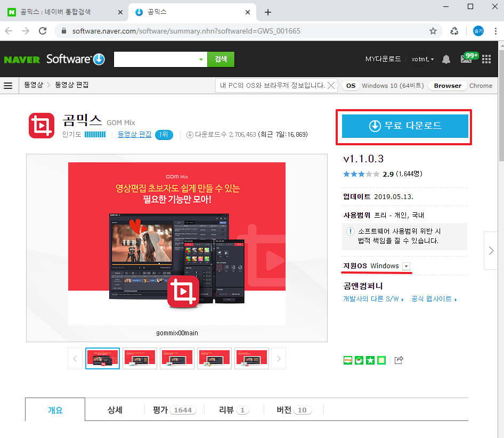Show previous thumbnails with left arrow
The image size is (504, 438).
(75, 358)
